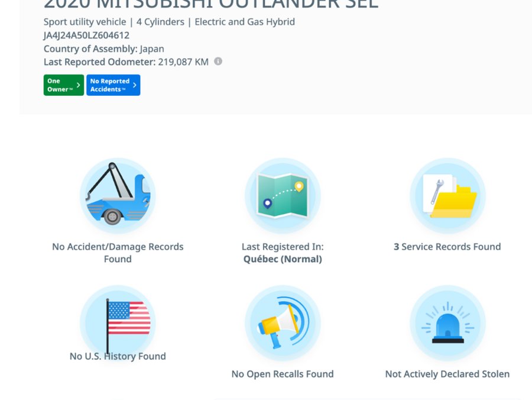Open the No Reported Accidents badge
The height and width of the screenshot is (400, 532).
113,85
